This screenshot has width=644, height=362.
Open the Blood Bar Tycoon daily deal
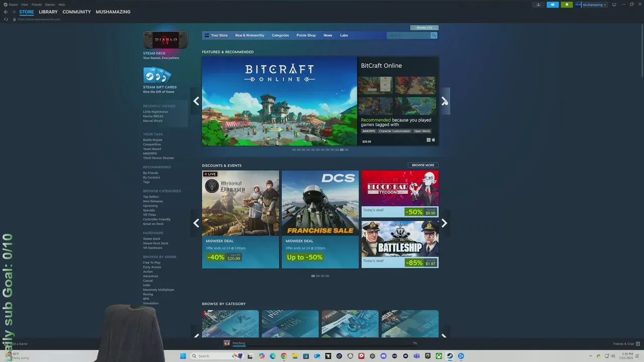point(400,194)
